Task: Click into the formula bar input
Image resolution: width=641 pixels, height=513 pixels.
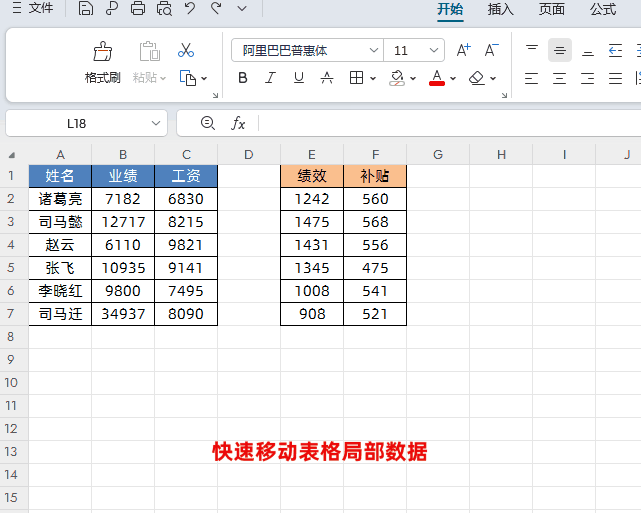Action: 450,123
